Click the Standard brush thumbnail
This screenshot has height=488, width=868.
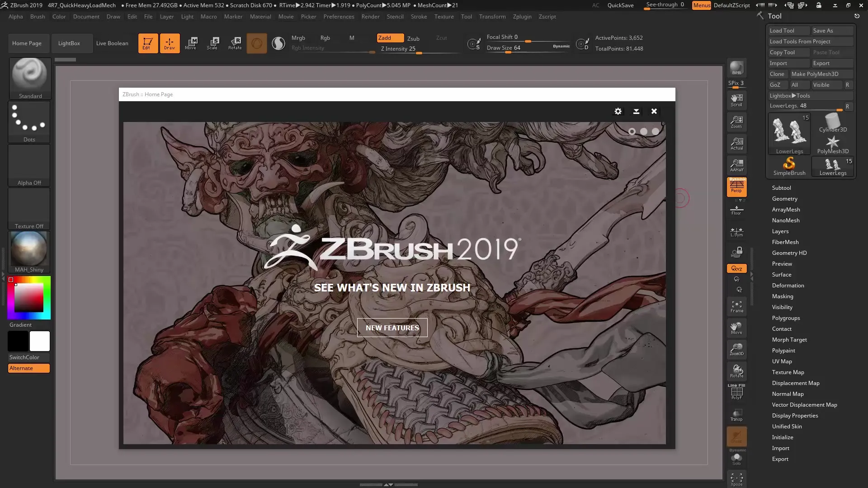[30, 78]
